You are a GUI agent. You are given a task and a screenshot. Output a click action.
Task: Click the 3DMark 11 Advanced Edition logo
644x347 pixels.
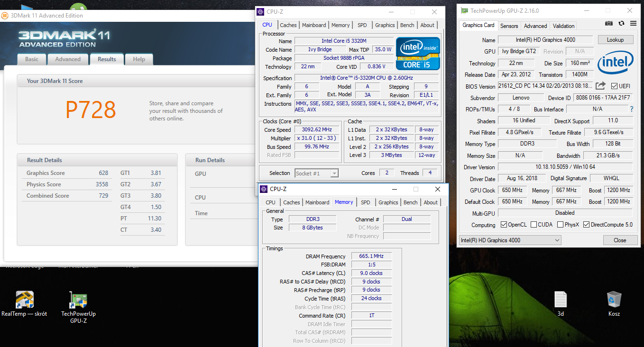[64, 38]
